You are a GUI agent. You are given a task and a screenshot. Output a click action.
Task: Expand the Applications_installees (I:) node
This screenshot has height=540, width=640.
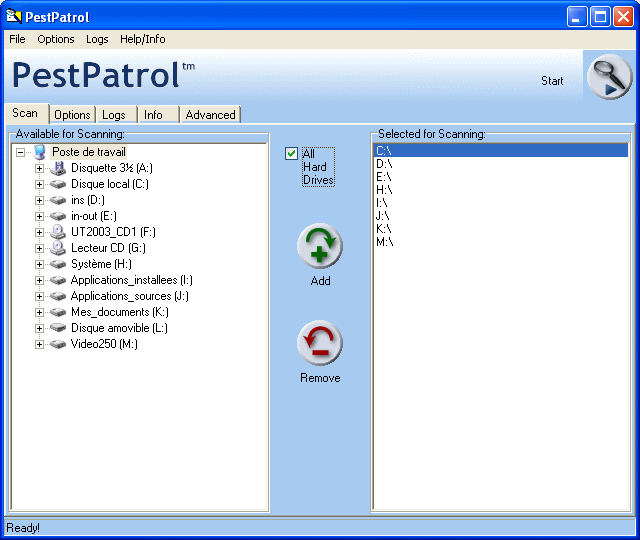pyautogui.click(x=39, y=280)
